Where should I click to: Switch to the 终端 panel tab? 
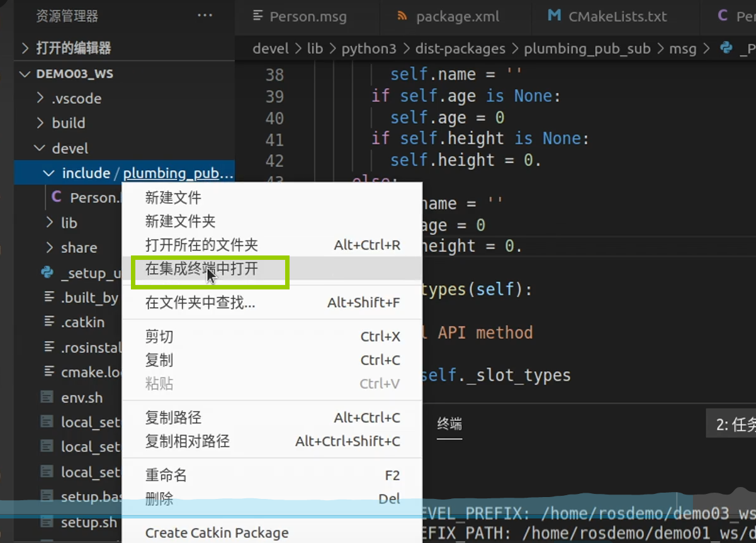point(449,424)
